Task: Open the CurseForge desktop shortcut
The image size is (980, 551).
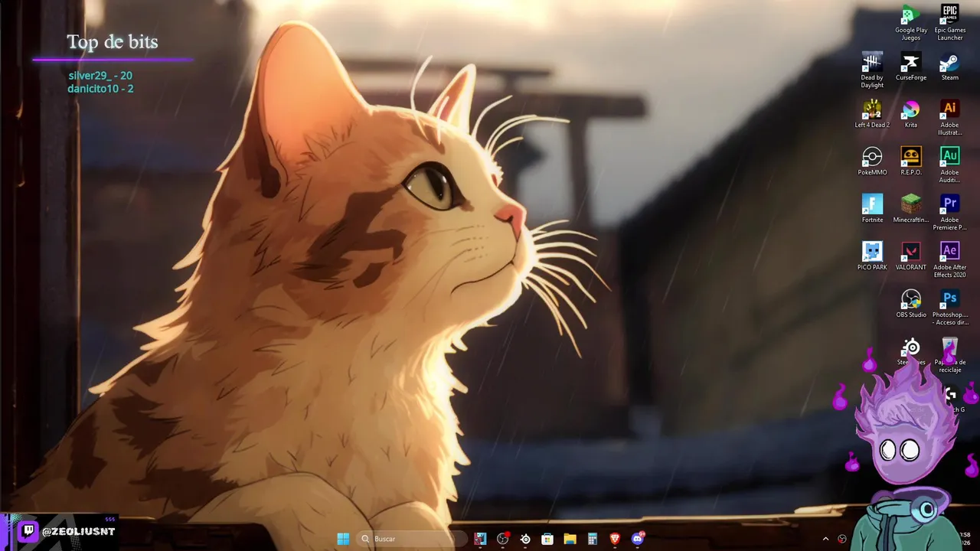Action: [x=910, y=67]
